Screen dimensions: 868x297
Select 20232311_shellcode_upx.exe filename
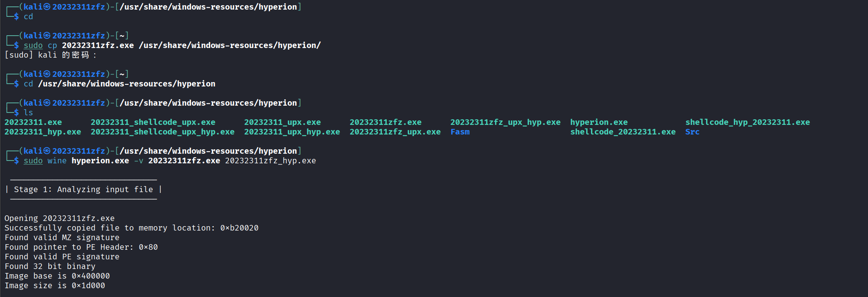(153, 122)
